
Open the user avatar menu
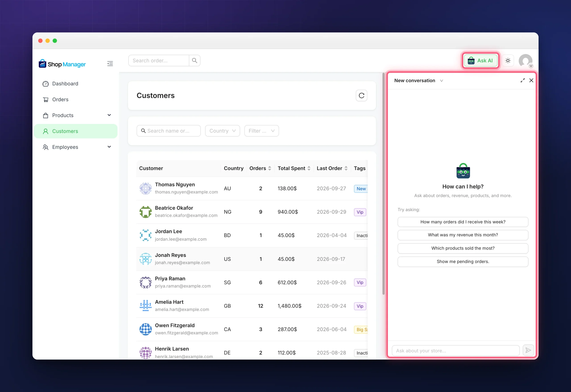pos(525,61)
